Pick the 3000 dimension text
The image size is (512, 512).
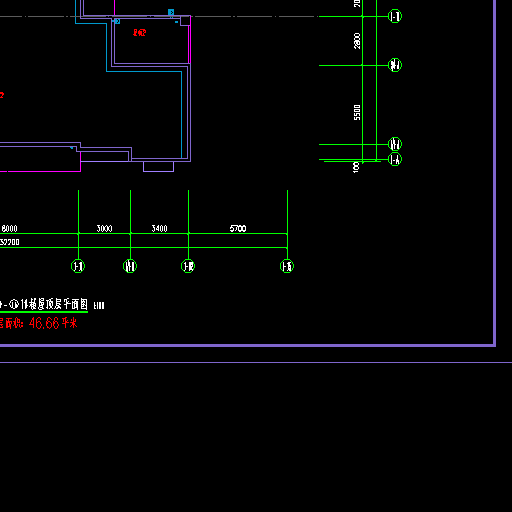click(x=104, y=229)
